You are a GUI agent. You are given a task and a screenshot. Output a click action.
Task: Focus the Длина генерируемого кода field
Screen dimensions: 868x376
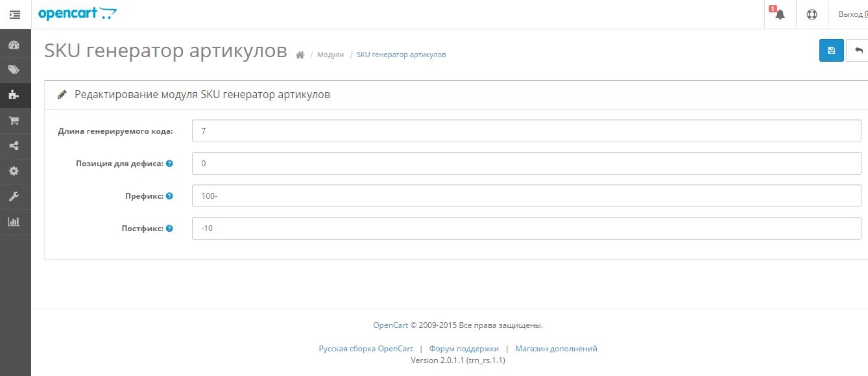tap(527, 131)
